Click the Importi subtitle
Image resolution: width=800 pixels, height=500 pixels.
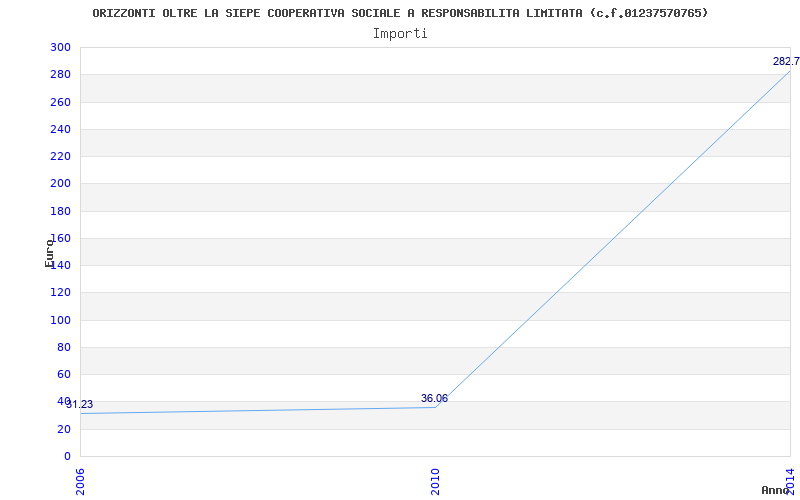[x=400, y=34]
